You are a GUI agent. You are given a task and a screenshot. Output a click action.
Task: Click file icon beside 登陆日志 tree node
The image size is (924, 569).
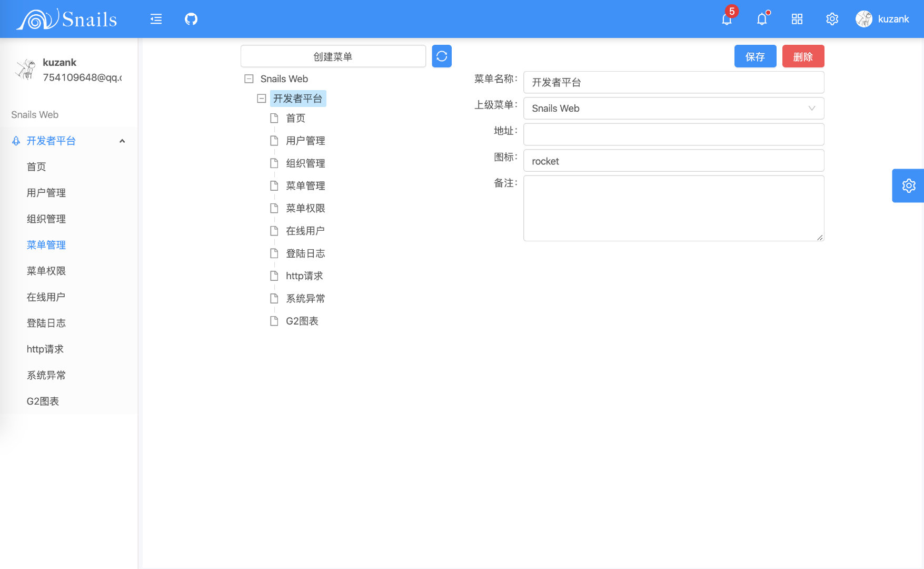coord(274,253)
